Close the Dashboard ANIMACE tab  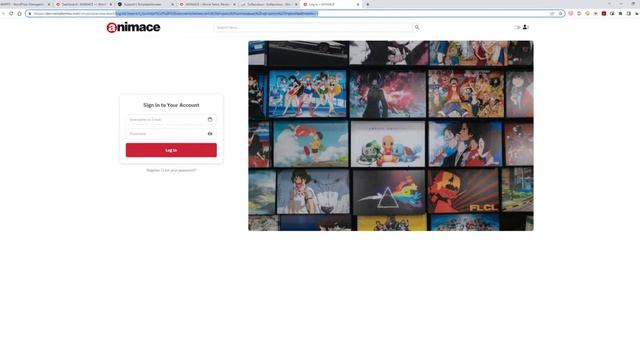click(x=110, y=4)
